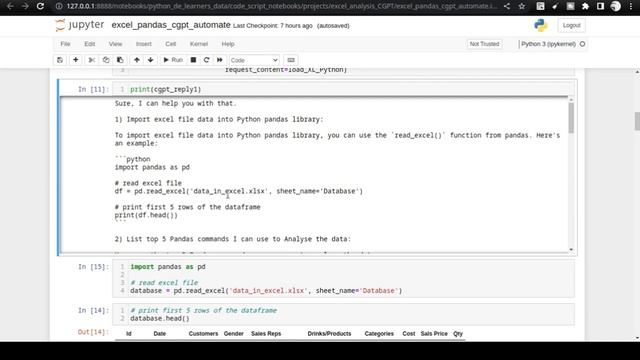Restart the kernel circular arrow icon
The height and width of the screenshot is (360, 640).
point(207,60)
